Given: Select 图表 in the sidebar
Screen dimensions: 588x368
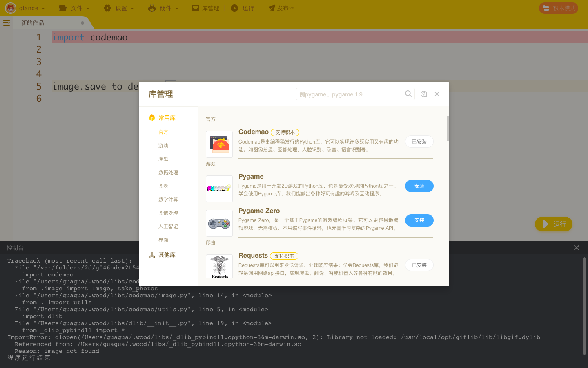Looking at the screenshot, I should [163, 186].
